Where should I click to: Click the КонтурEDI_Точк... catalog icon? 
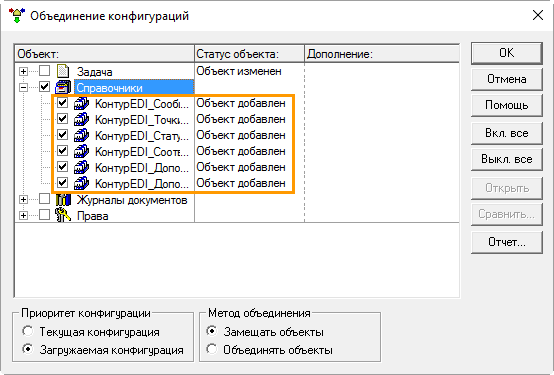82,119
